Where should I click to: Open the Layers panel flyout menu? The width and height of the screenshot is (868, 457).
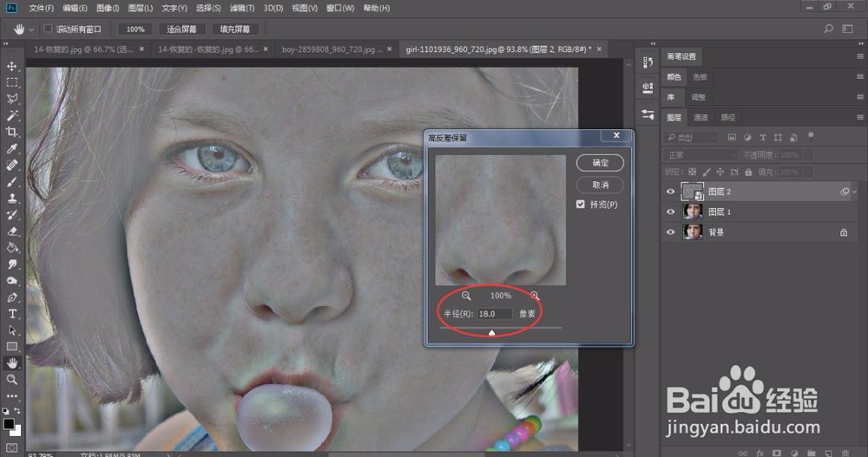pos(859,117)
